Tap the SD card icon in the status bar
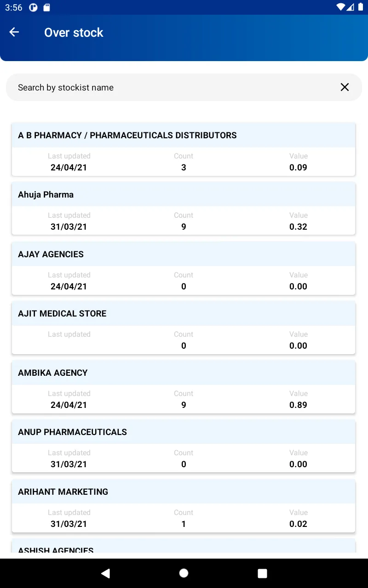 pyautogui.click(x=46, y=7)
